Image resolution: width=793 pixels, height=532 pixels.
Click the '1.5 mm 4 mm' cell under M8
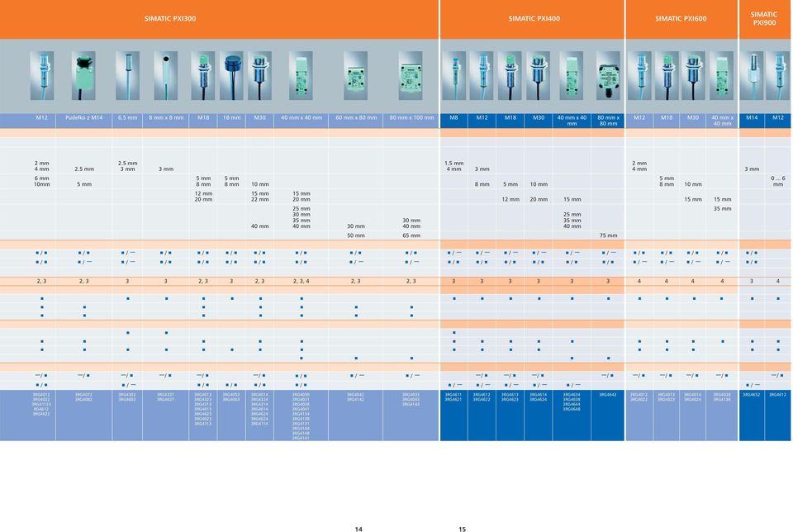454,166
